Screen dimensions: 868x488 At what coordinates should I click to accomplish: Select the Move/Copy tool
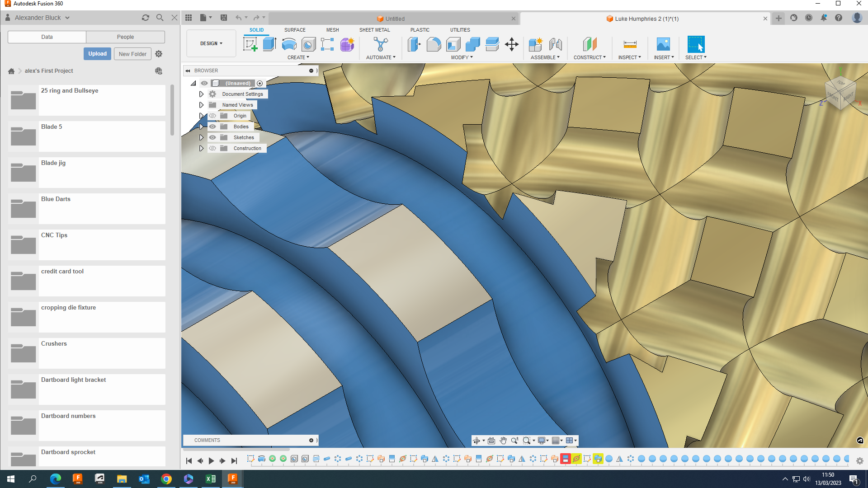pos(512,44)
